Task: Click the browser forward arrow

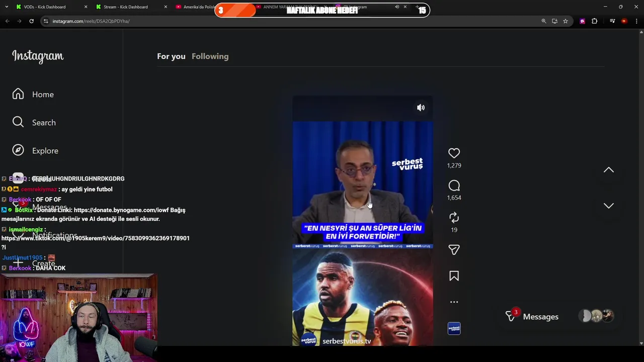Action: (19, 21)
